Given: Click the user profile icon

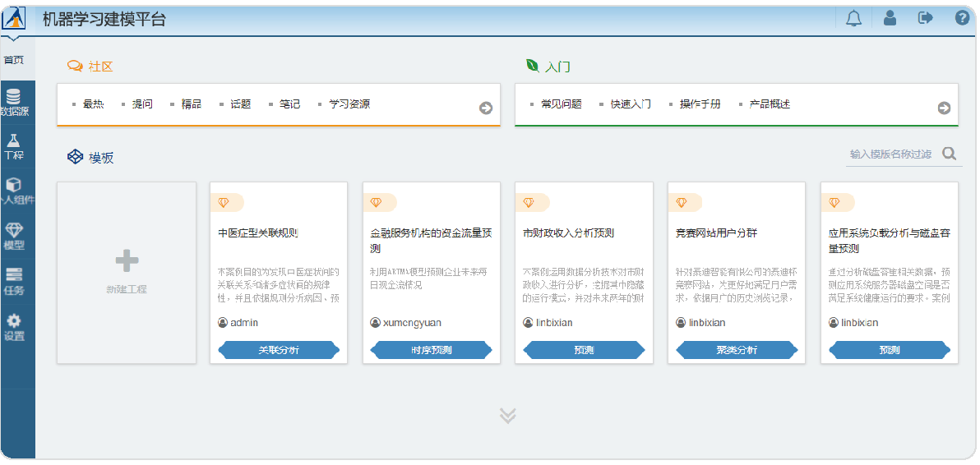Looking at the screenshot, I should point(890,18).
